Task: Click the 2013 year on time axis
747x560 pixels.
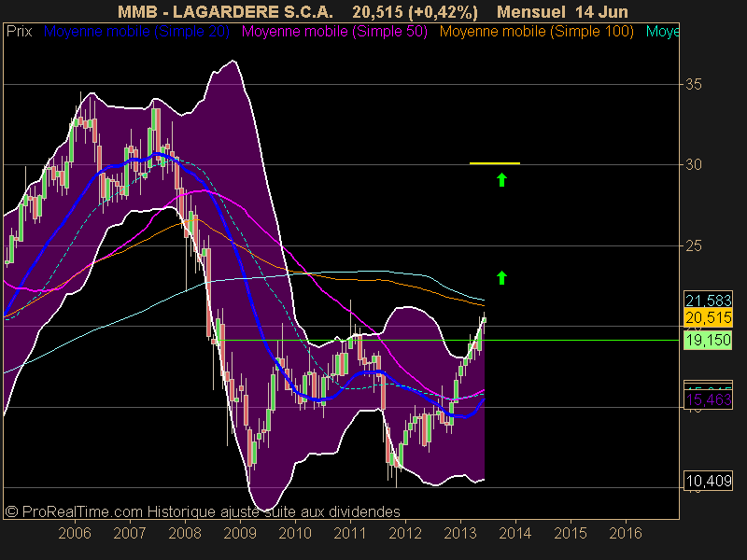Action: [460, 533]
